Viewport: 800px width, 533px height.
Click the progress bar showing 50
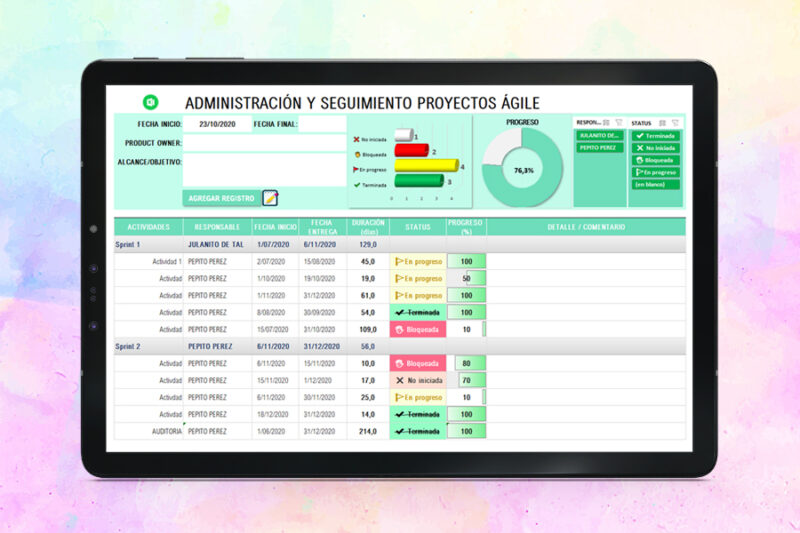[x=466, y=278]
